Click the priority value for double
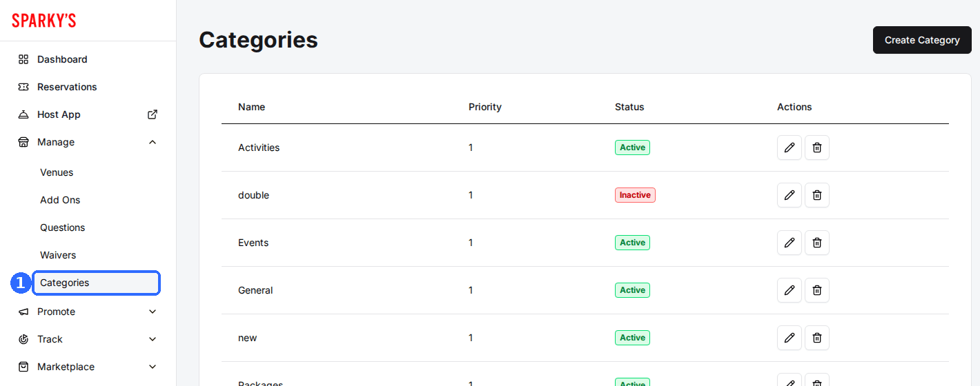This screenshot has width=980, height=386. pyautogui.click(x=471, y=195)
